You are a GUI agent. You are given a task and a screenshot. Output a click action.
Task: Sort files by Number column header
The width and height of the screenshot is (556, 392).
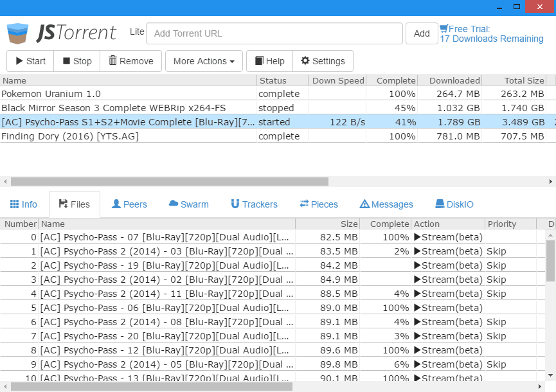(19, 224)
